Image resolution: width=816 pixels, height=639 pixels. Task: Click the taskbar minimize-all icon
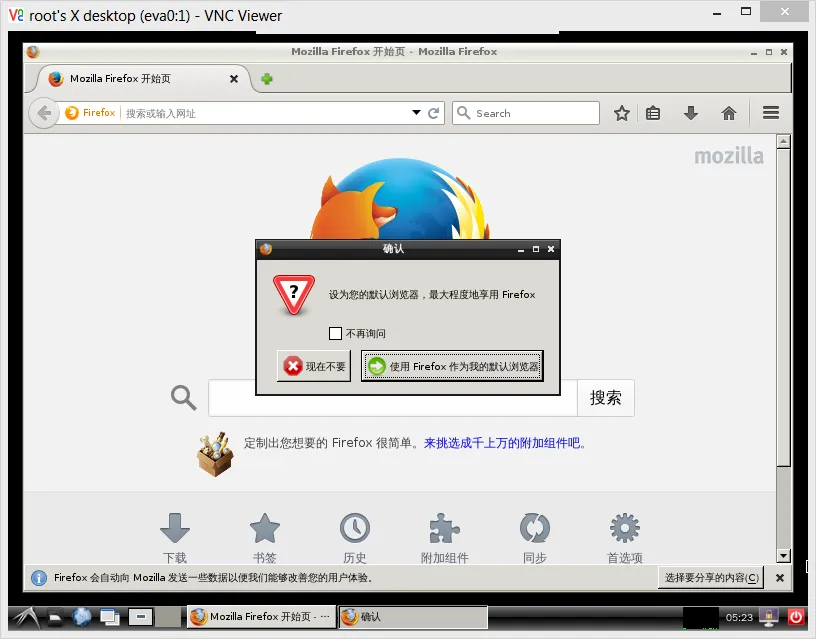(141, 617)
